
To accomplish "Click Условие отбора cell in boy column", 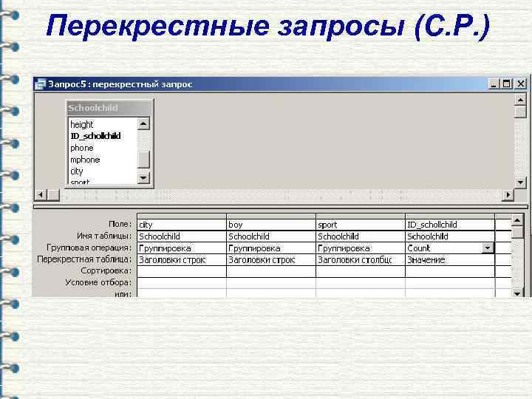I will pos(271,283).
